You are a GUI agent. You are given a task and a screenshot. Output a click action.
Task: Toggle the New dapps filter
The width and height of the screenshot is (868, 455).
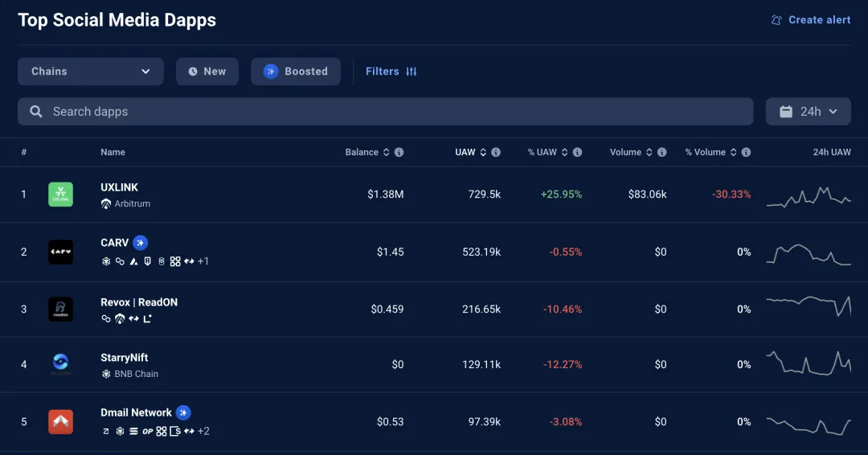(x=207, y=72)
